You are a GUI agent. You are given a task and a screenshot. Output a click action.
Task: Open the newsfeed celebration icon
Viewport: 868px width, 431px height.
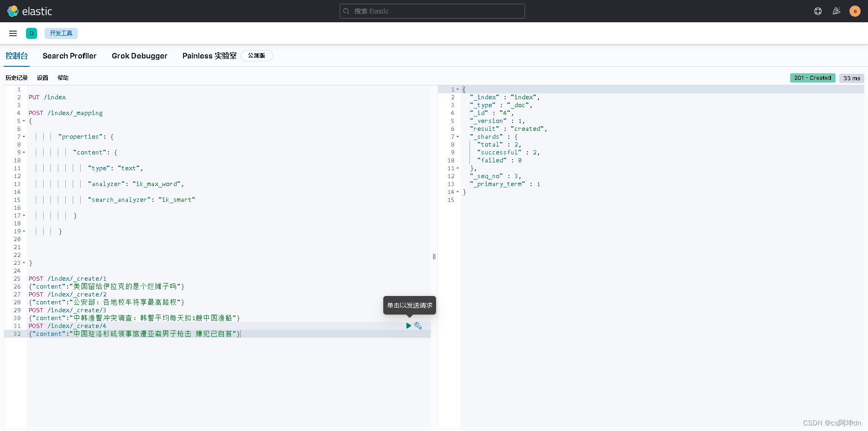pyautogui.click(x=836, y=11)
